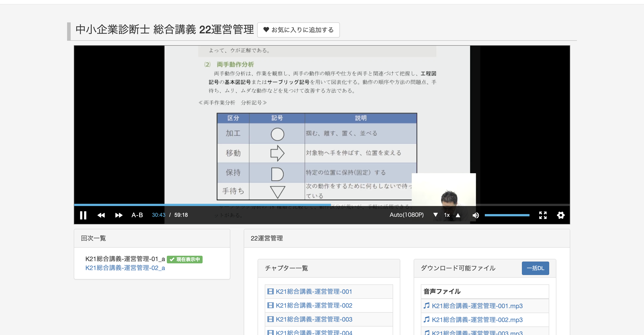
Task: Toggle the A-B repeat control
Action: [x=137, y=215]
